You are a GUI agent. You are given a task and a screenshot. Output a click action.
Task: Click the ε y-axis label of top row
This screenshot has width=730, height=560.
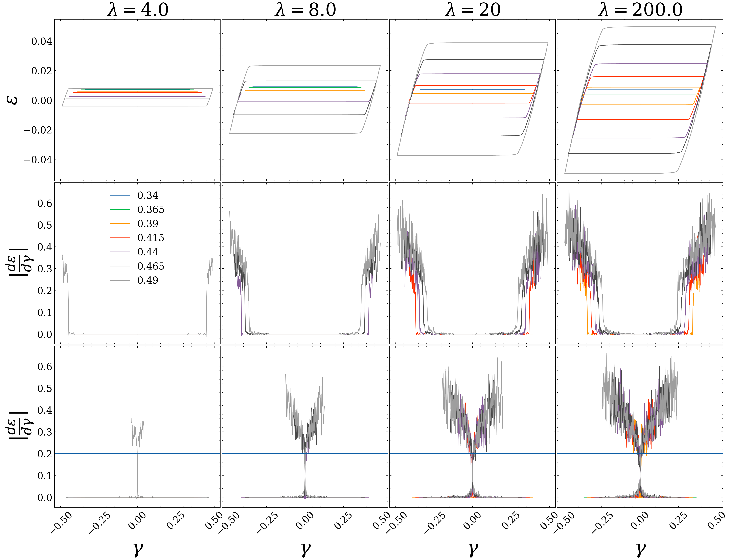[x=13, y=100]
